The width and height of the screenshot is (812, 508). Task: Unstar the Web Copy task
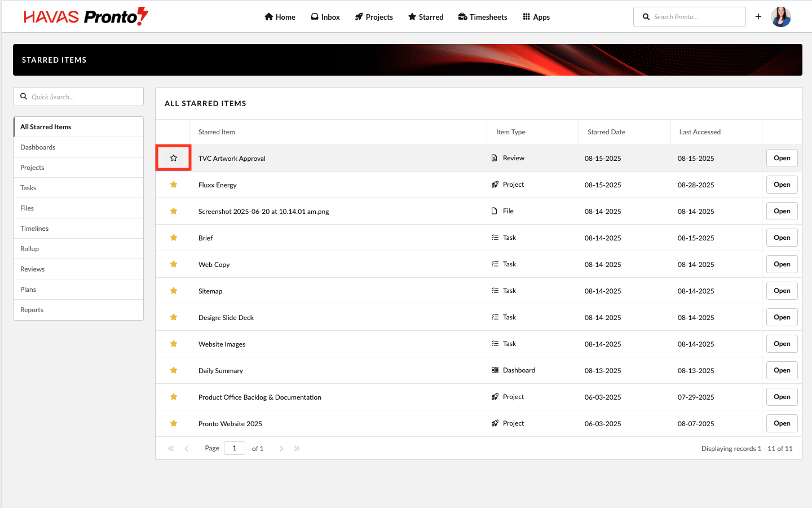point(174,264)
